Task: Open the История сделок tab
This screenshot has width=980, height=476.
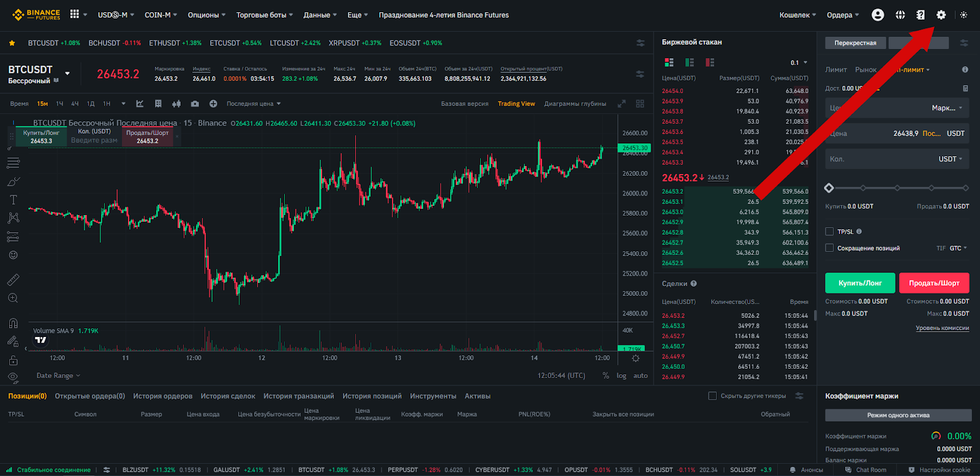Action: (x=228, y=396)
